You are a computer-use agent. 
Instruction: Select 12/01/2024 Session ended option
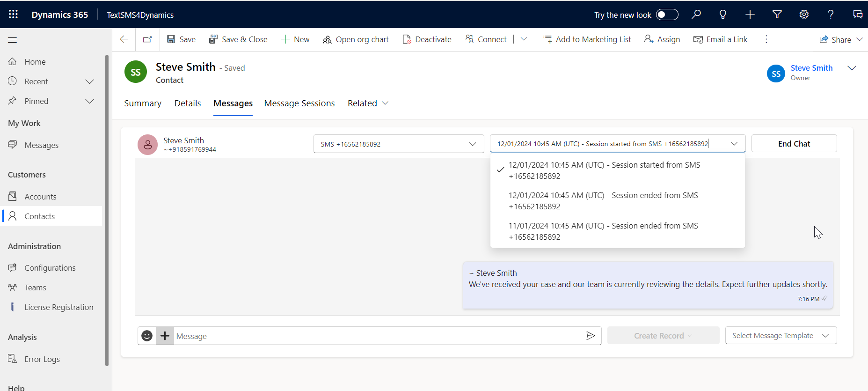[x=618, y=201]
